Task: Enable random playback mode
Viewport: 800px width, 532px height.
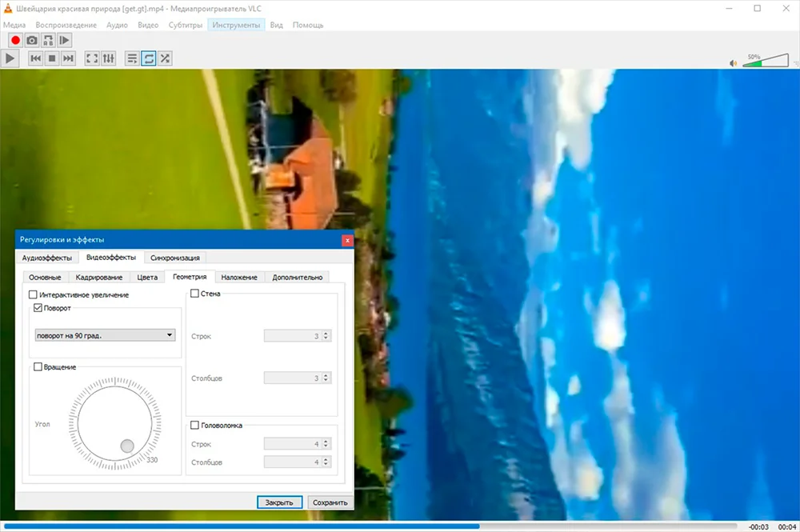Action: (166, 58)
